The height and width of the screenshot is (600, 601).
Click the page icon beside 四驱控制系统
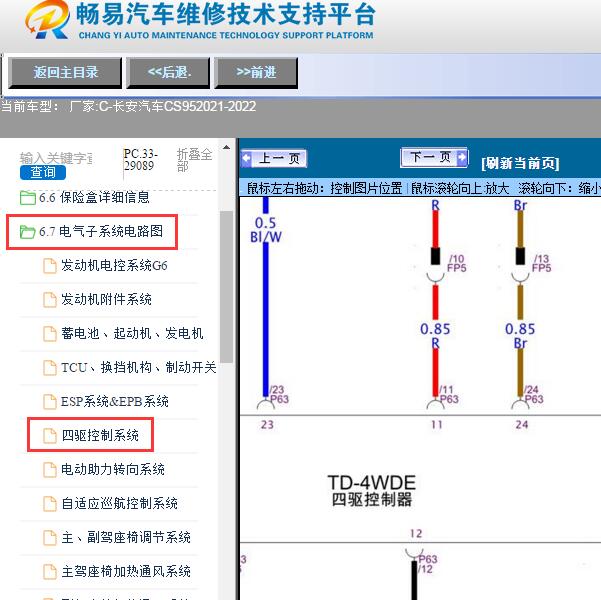[x=49, y=436]
